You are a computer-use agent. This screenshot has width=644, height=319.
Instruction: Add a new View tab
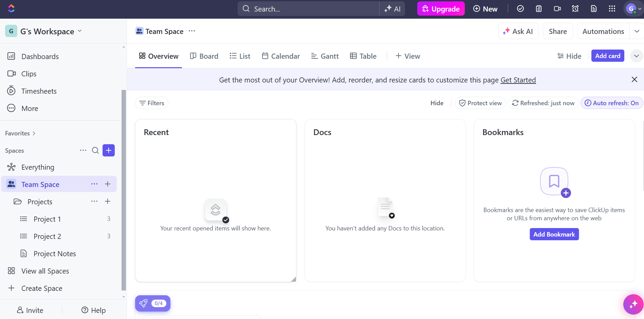(x=408, y=56)
